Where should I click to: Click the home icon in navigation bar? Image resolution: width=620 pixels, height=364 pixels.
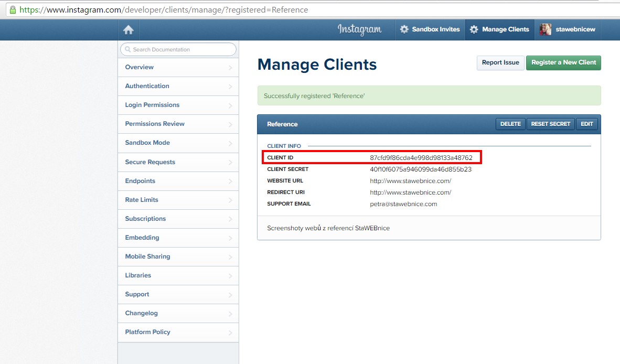[x=129, y=30]
